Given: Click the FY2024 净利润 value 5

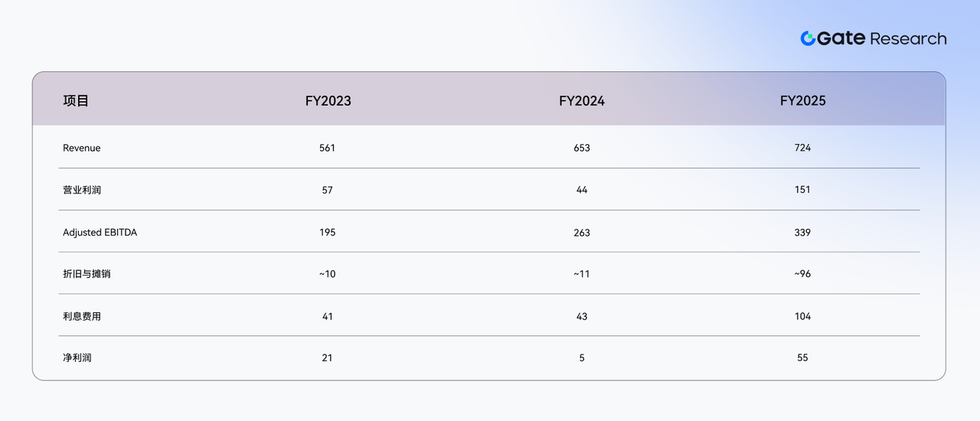Looking at the screenshot, I should tap(582, 357).
